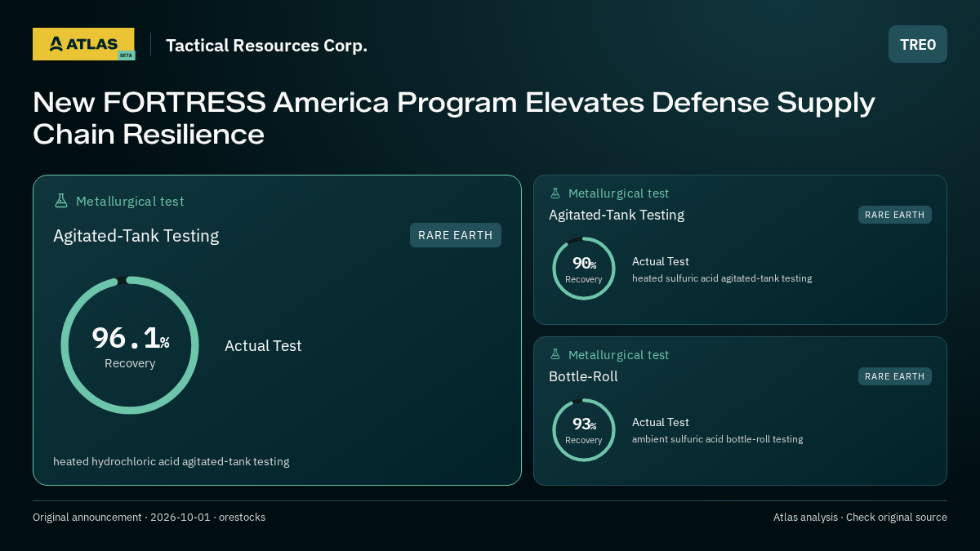
Task: Select the Tactical Resources Corp. company name
Action: point(266,45)
